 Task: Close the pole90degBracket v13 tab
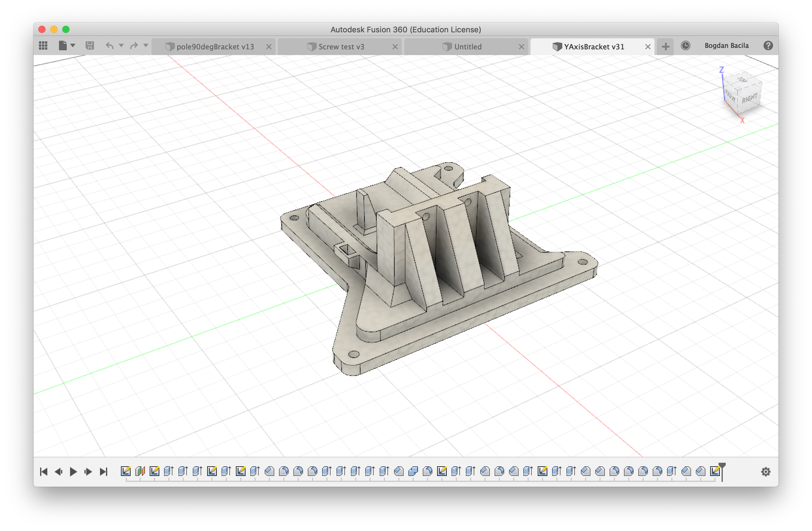269,47
